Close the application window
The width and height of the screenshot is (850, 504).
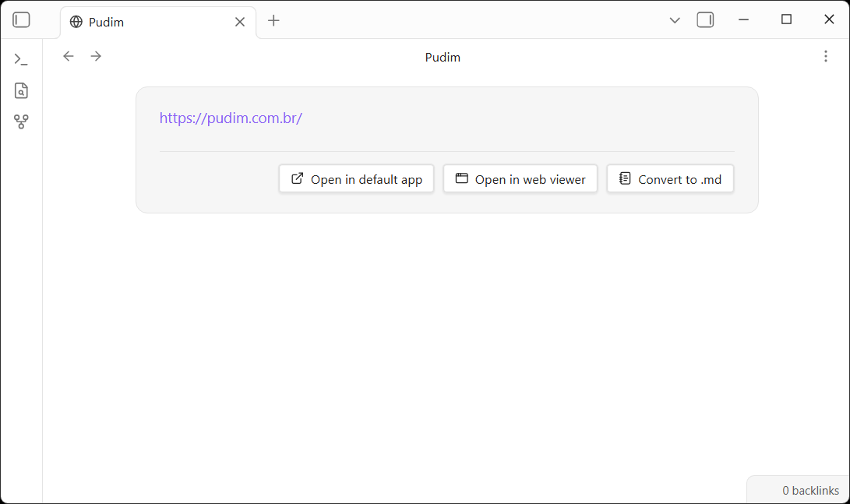click(x=829, y=20)
